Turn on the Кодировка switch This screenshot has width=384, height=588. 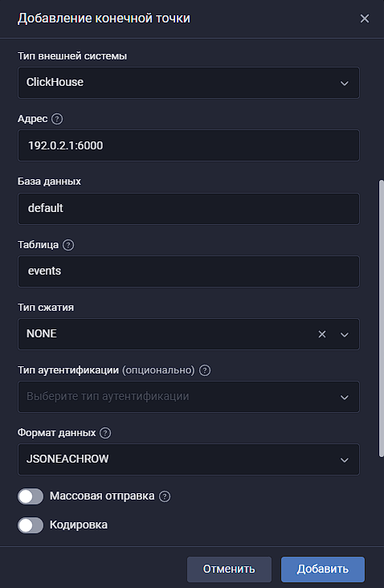(x=31, y=525)
